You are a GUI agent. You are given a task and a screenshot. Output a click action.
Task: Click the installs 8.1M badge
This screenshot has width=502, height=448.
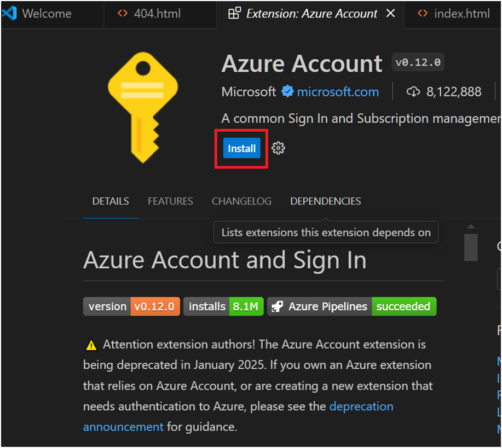pos(223,306)
